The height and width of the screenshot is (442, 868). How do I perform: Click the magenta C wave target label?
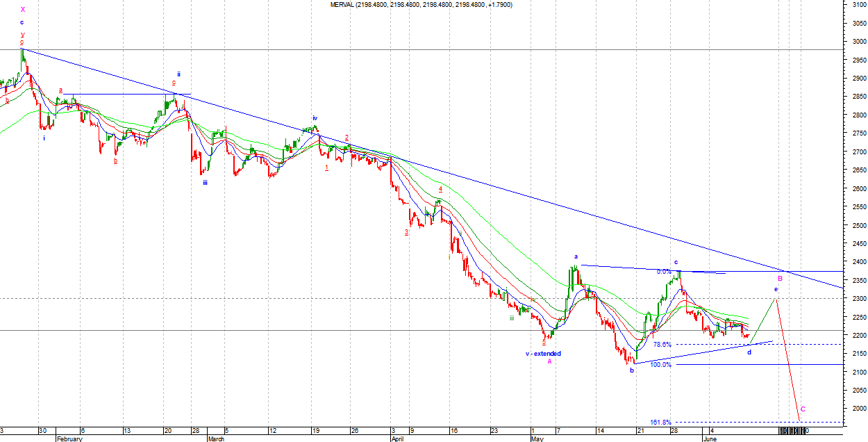tap(803, 409)
